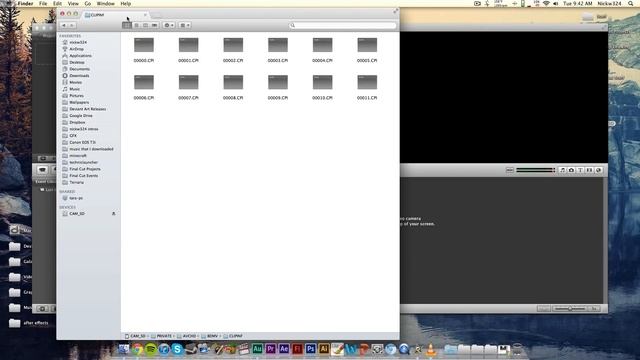Go forward in Finder
640x360 pixels.
pyautogui.click(x=72, y=25)
